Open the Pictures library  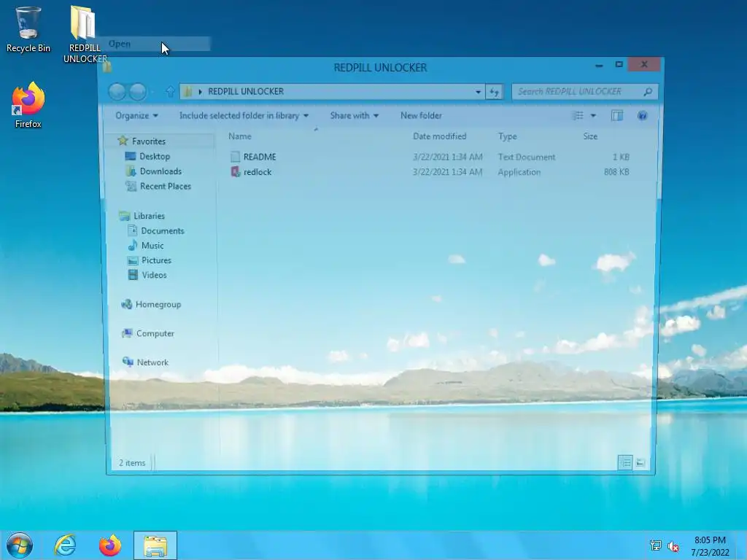click(156, 260)
